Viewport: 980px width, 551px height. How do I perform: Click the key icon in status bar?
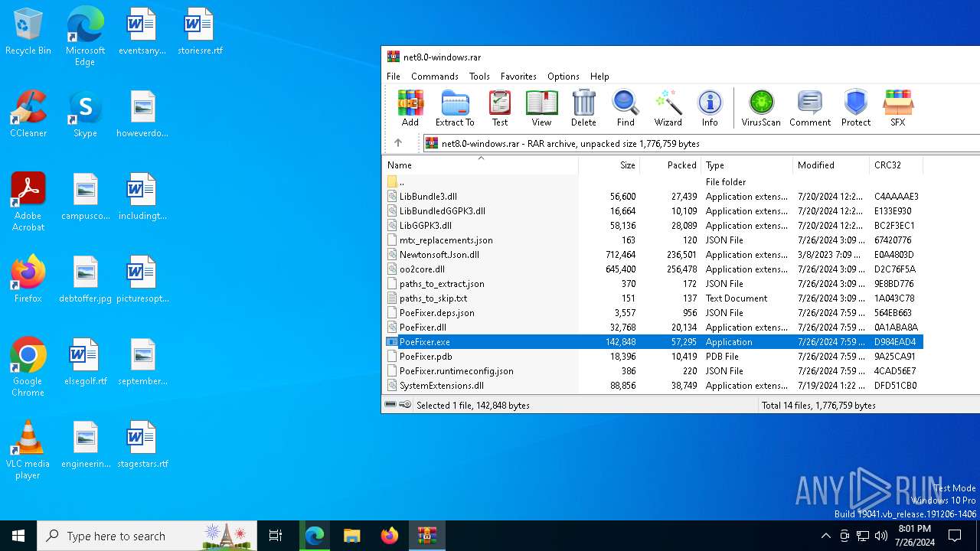point(405,405)
